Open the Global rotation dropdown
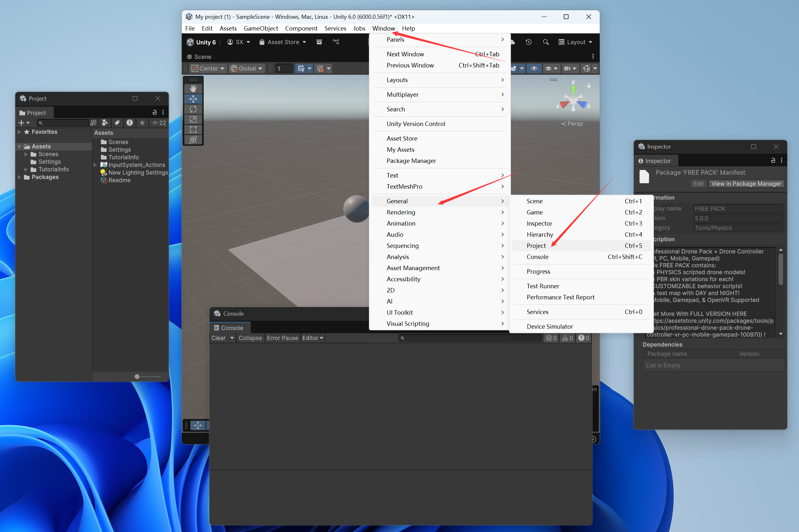 tap(247, 68)
